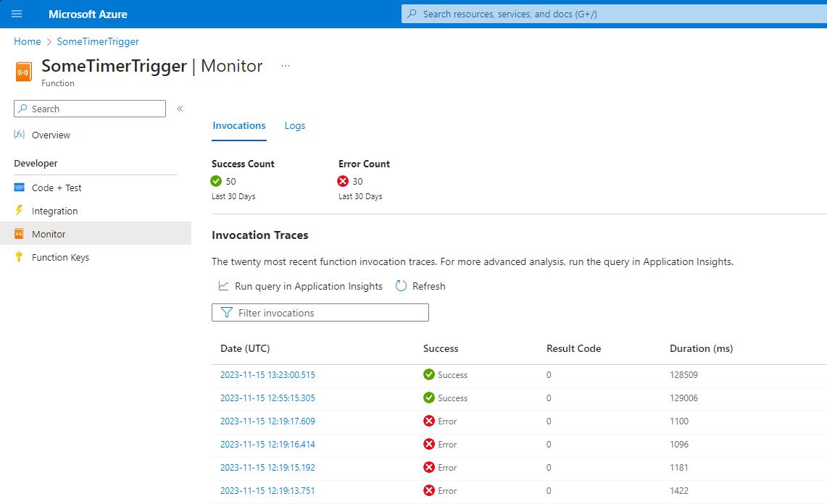Click the filter funnel icon
This screenshot has width=827, height=504.
[x=227, y=313]
